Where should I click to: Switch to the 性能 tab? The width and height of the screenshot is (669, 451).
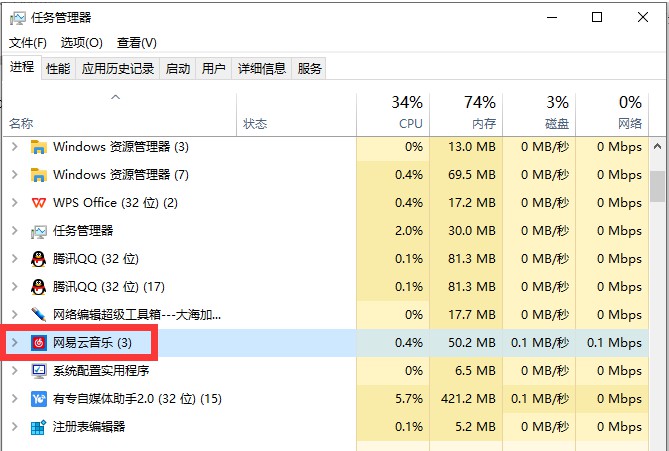[58, 69]
